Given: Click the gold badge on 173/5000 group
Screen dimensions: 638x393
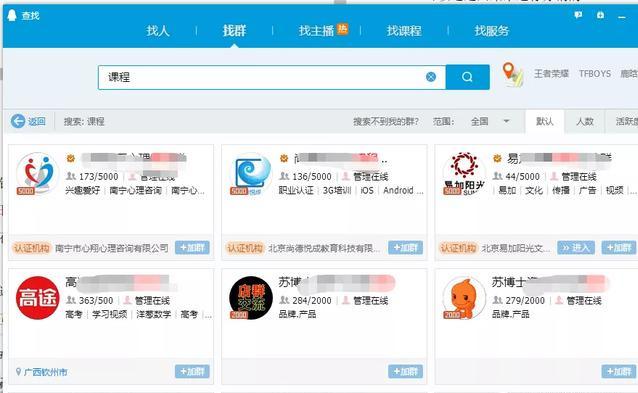Looking at the screenshot, I should tap(71, 158).
